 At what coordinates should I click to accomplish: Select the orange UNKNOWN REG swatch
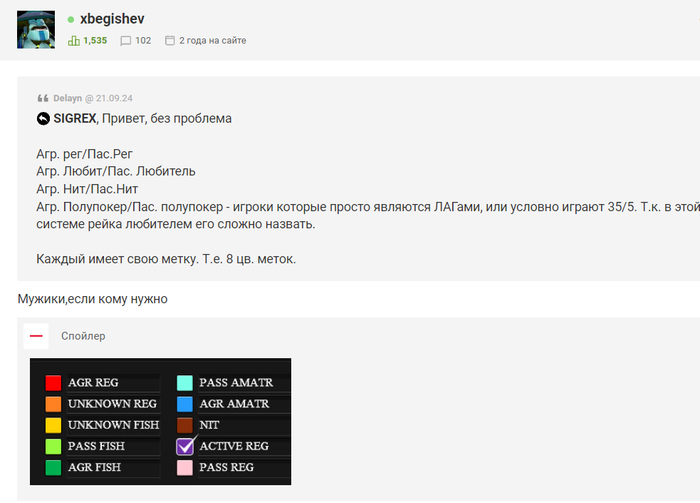53,403
